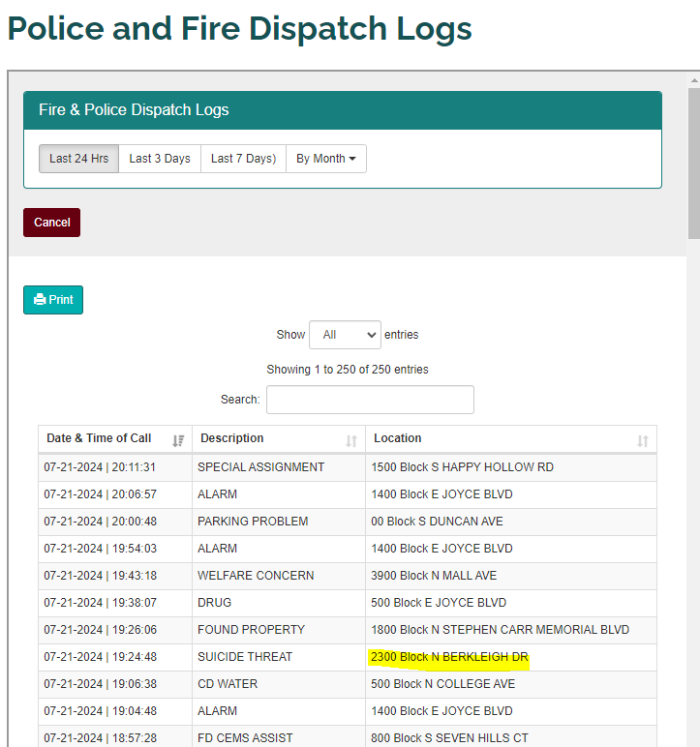Select the Last 24 Hrs filter
700x747 pixels.
pyautogui.click(x=78, y=159)
